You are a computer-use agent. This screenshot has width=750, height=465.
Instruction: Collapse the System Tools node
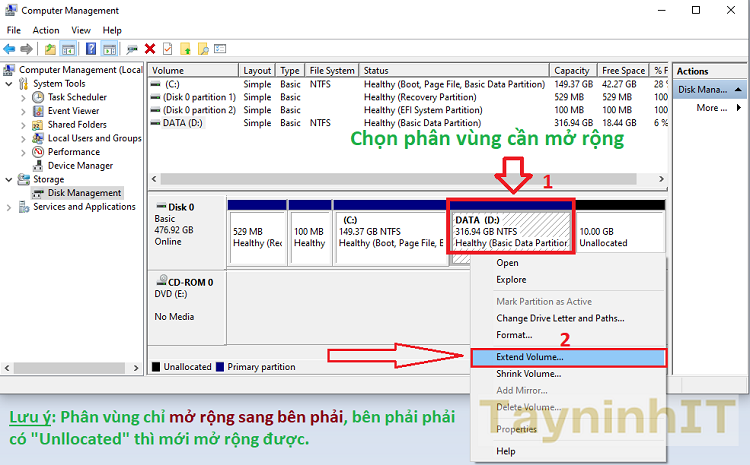point(10,84)
